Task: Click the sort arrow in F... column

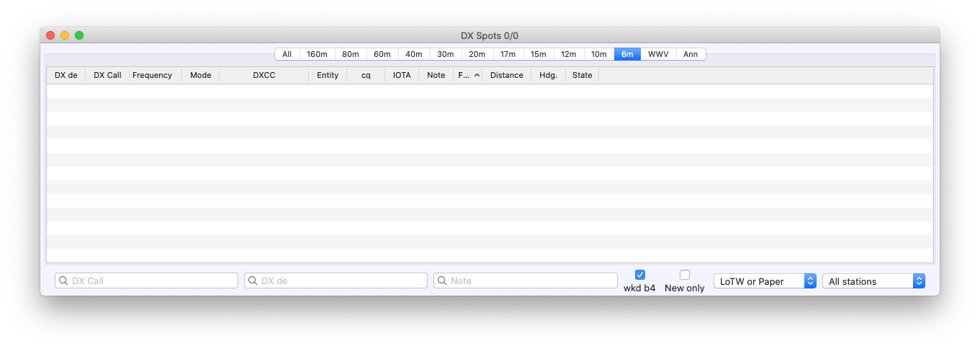Action: coord(477,75)
